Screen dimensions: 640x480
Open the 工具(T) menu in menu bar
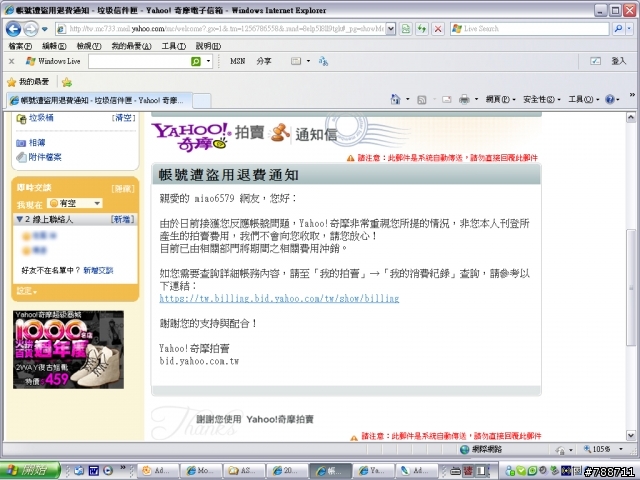click(173, 46)
